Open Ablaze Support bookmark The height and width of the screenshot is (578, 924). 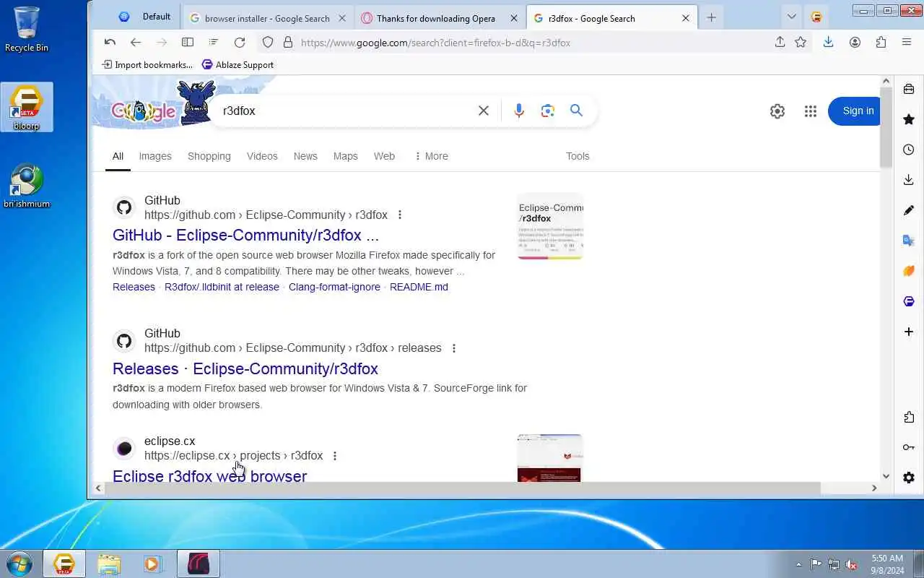(x=237, y=65)
